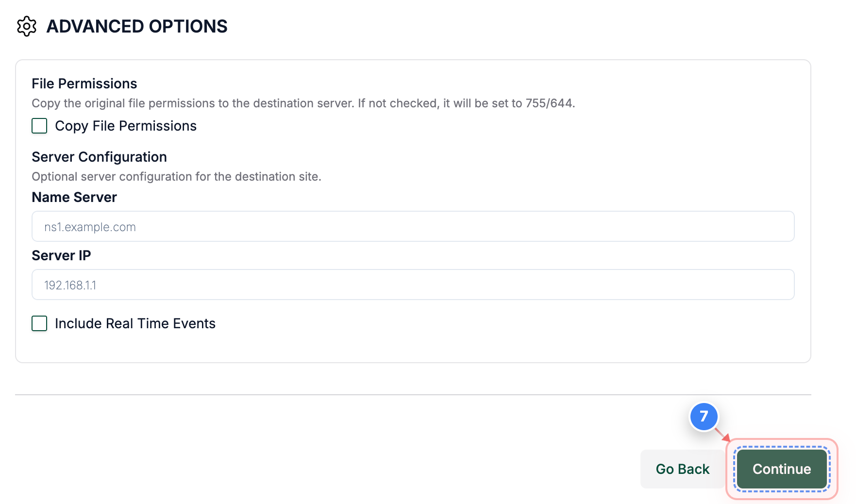Click the Advanced Options heading

pos(137,26)
